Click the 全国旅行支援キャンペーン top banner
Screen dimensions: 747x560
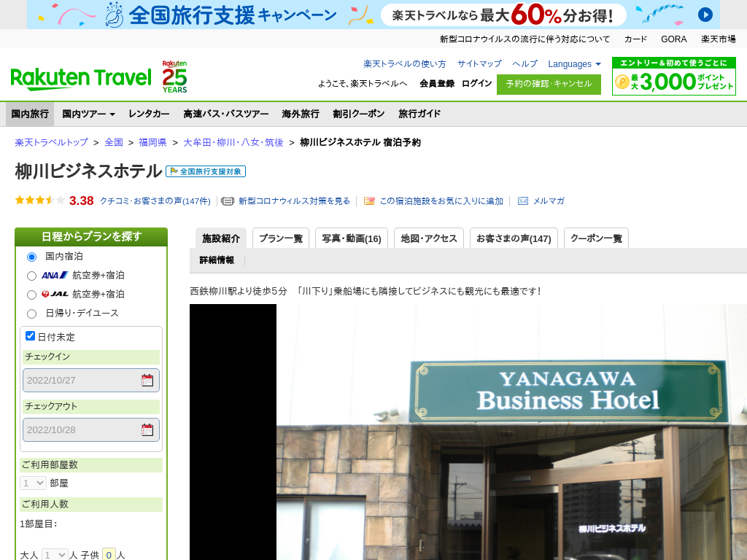pyautogui.click(x=373, y=15)
